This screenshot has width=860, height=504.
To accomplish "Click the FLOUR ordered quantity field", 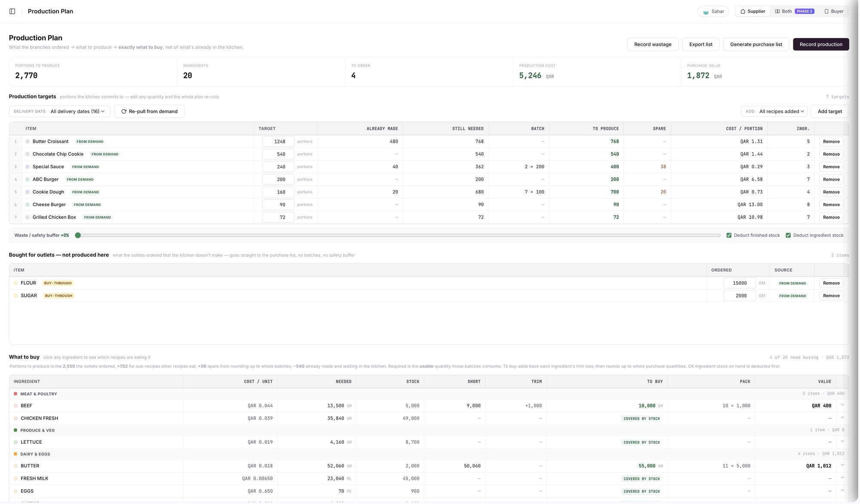I will click(x=739, y=283).
